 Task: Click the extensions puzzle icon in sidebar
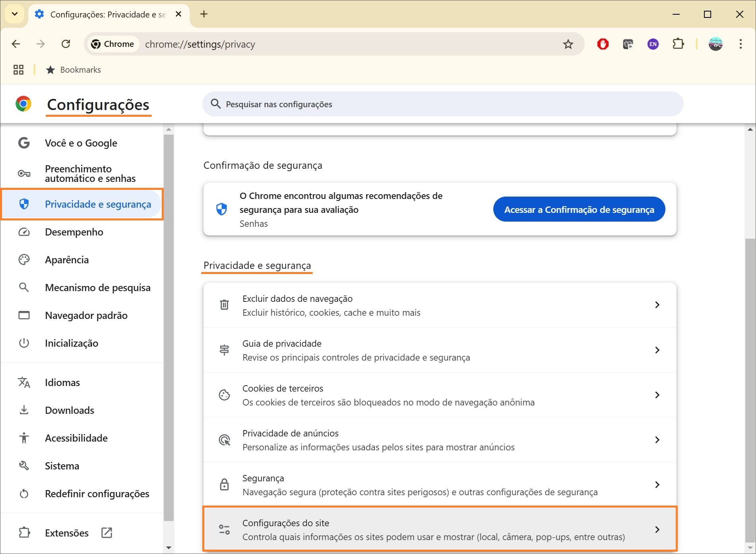click(x=24, y=533)
